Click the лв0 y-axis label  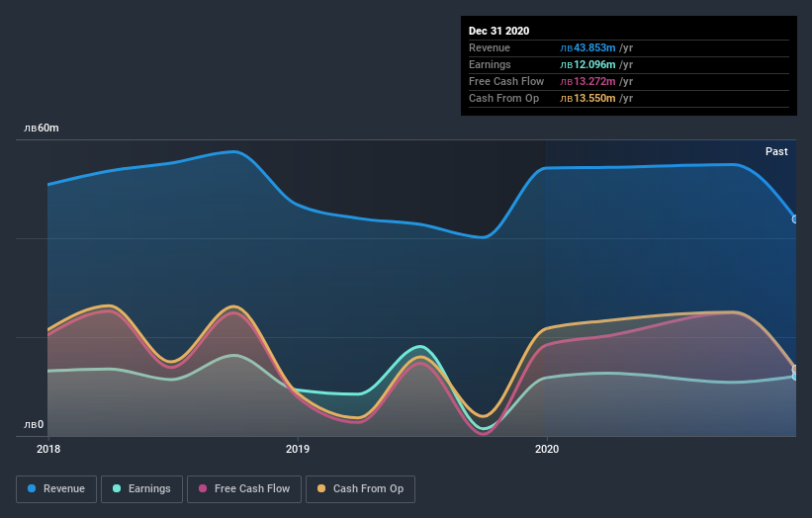click(34, 424)
